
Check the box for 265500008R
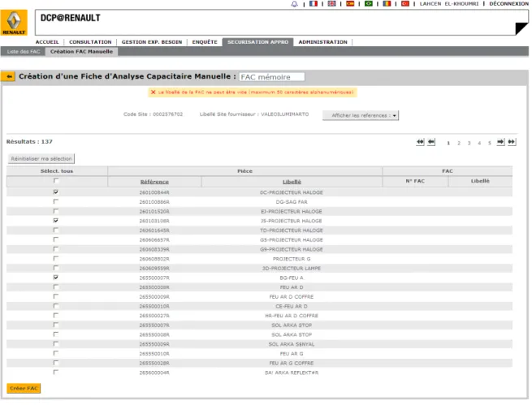[x=56, y=287]
